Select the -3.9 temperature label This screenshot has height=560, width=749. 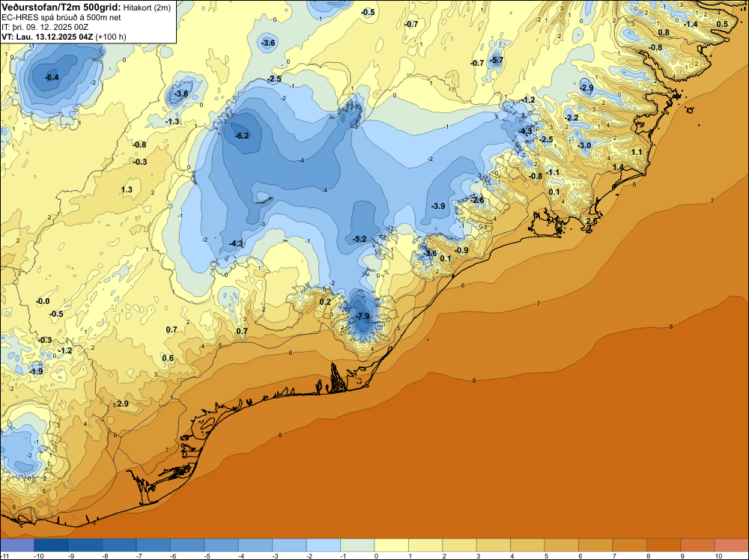[x=438, y=206]
